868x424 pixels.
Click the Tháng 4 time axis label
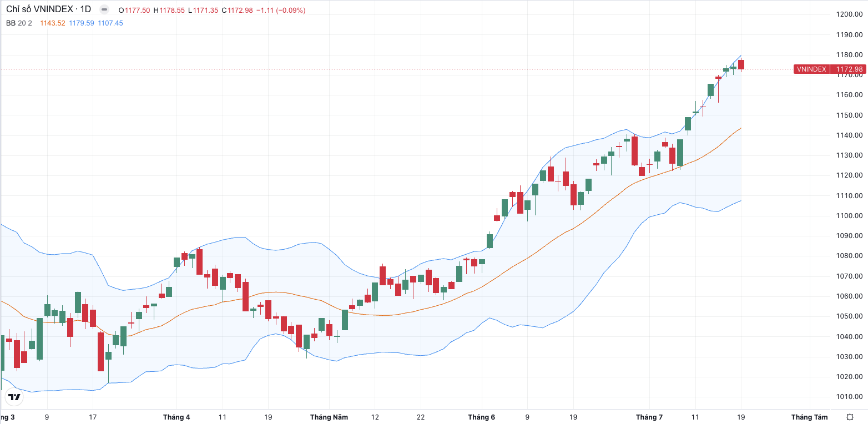pos(176,417)
